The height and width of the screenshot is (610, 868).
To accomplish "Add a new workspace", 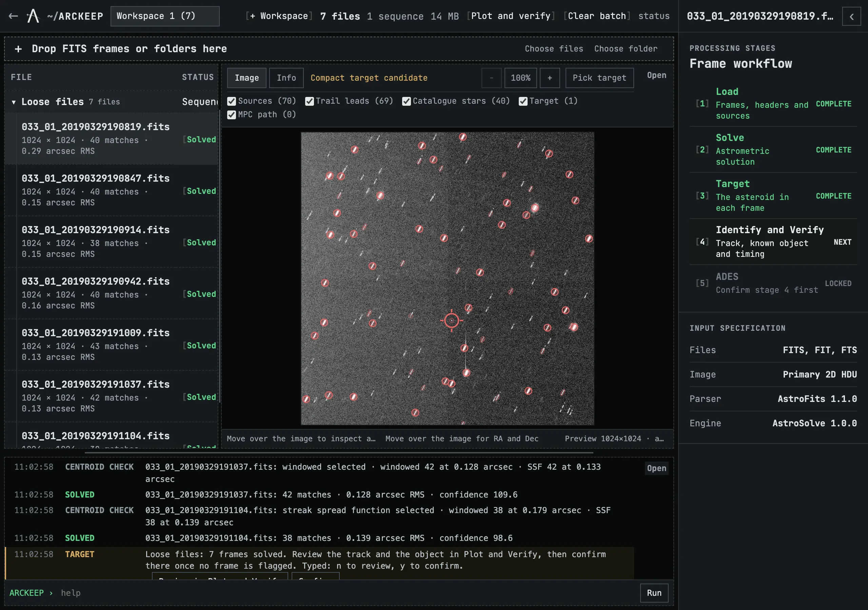I will [x=279, y=16].
